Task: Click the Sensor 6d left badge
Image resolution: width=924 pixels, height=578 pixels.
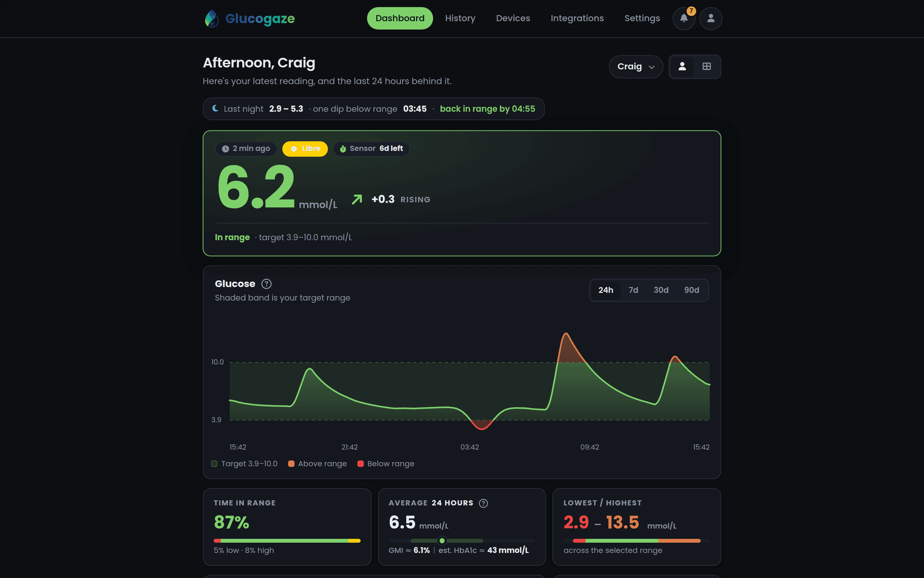Action: pyautogui.click(x=372, y=149)
